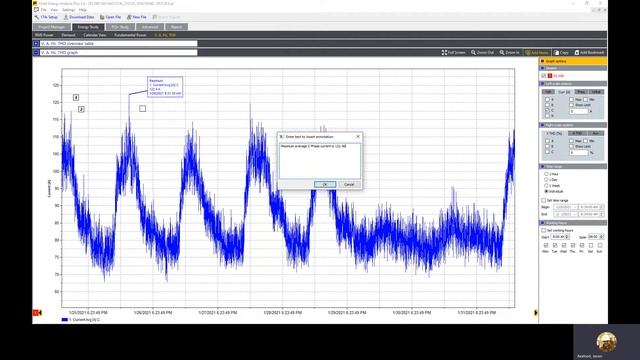Select the V, A, Hz, THD sub-tab
Screen dimensions: 640x360
click(165, 35)
